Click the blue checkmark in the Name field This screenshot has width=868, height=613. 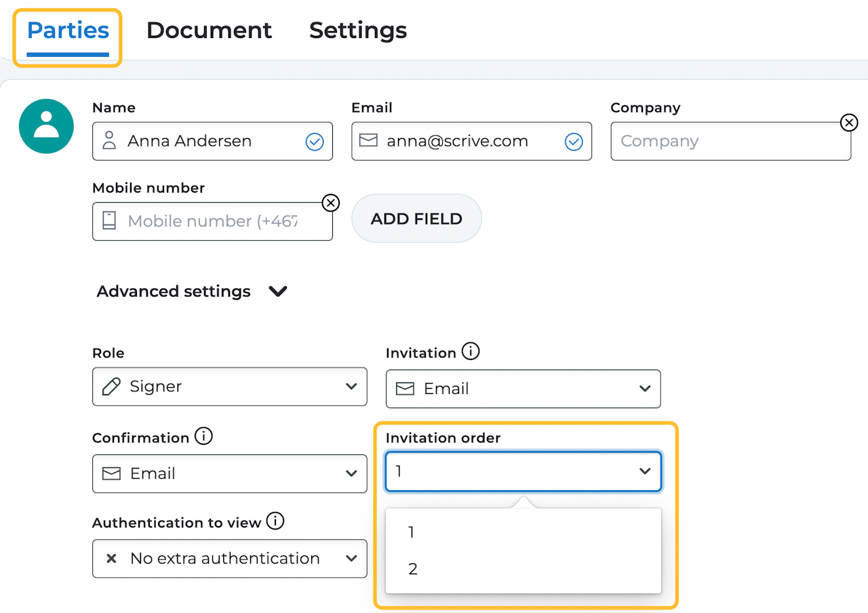coord(314,141)
